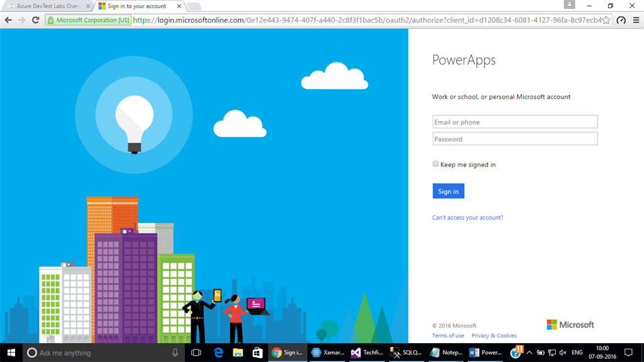
Task: Open the Chrome hamburger menu
Action: (635, 20)
